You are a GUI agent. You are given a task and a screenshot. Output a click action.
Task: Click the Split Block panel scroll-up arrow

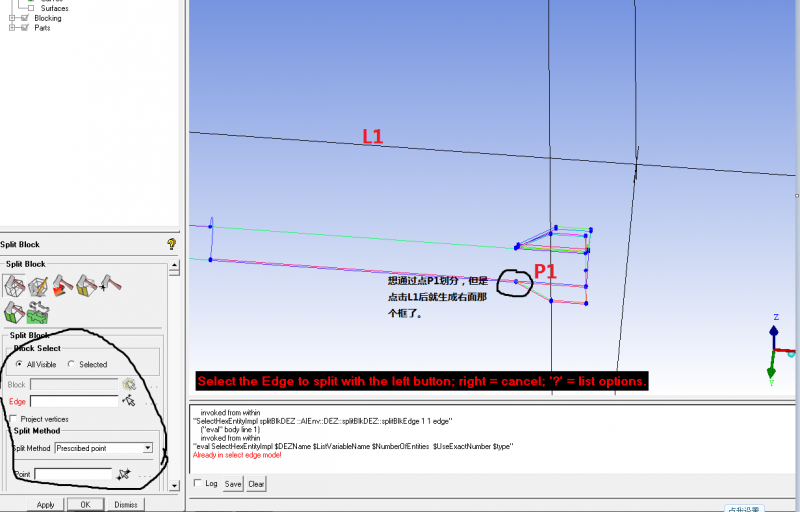tap(174, 265)
